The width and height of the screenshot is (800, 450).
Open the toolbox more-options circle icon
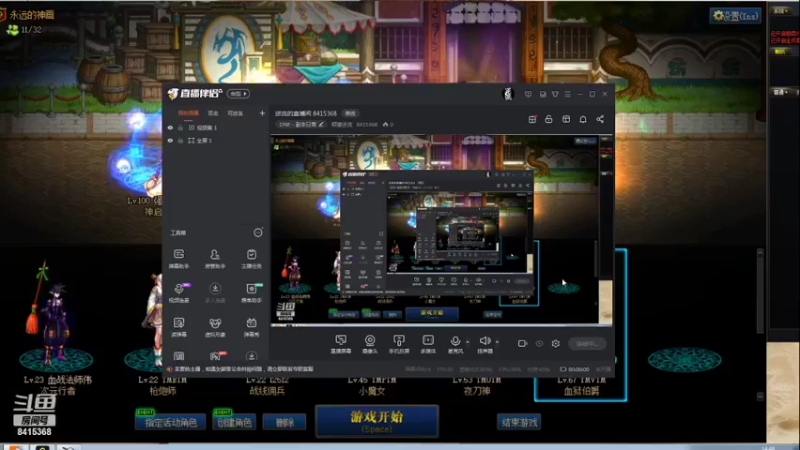coord(258,233)
